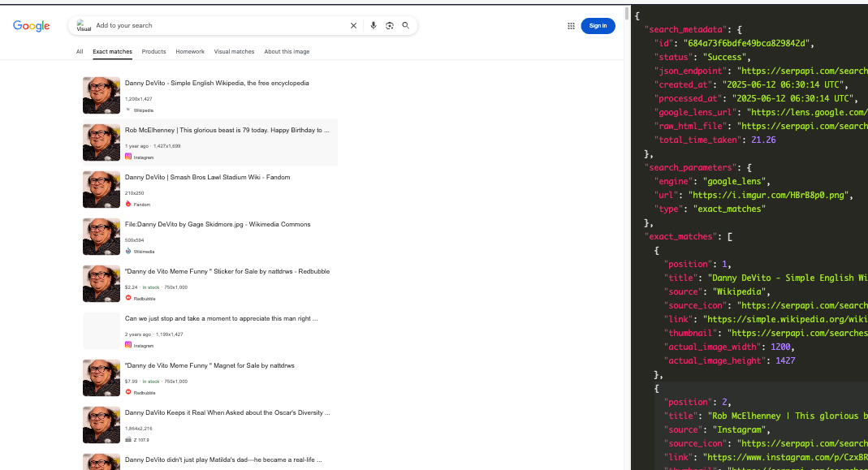Click Redbubble icon under Magnet for Sale result
868x470 pixels.
click(x=127, y=392)
